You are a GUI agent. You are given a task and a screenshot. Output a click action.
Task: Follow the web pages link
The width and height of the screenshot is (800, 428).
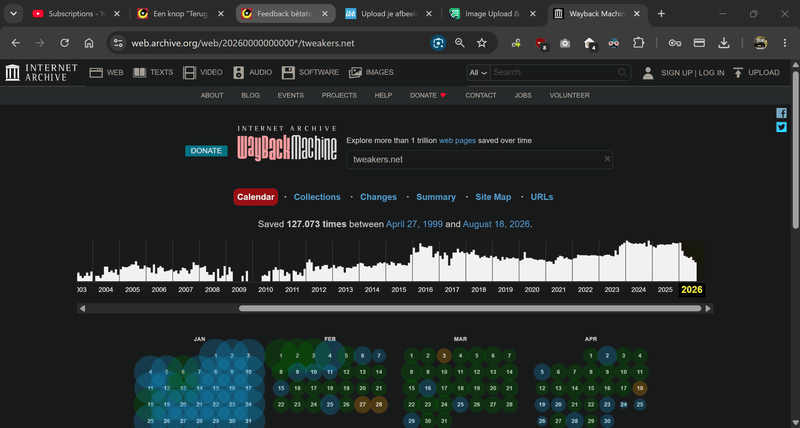click(457, 140)
